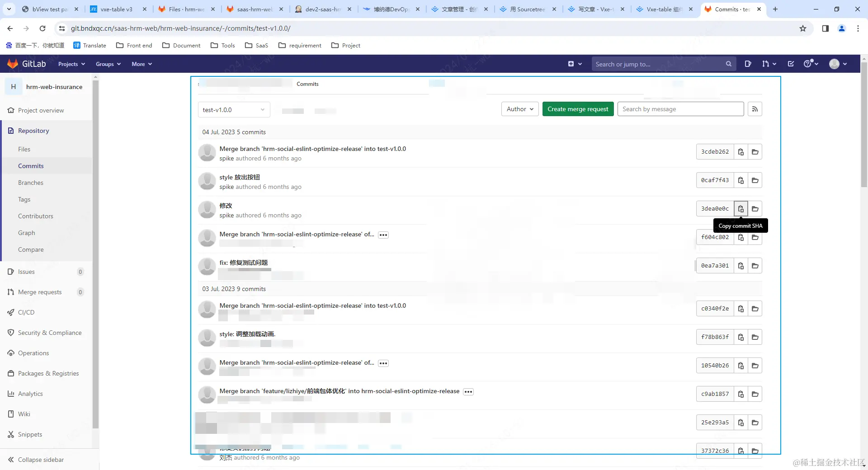Open commit 'fix: 修复测试问题'
The width and height of the screenshot is (868, 470).
243,263
